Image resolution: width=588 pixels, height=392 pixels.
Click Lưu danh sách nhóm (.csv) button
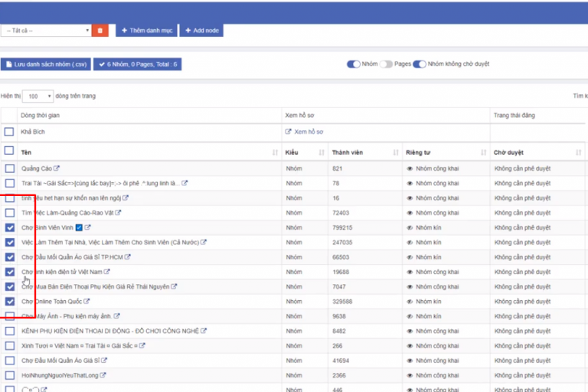tap(46, 64)
